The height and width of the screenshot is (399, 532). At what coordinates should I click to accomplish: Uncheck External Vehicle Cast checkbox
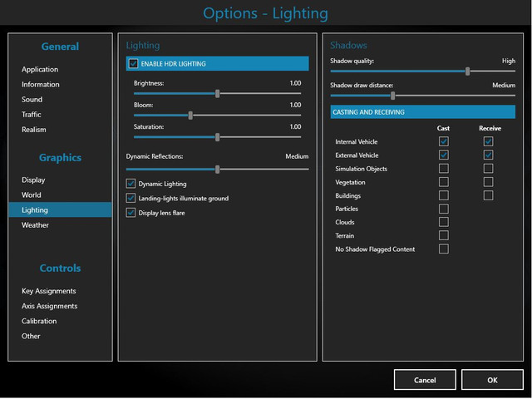(443, 155)
